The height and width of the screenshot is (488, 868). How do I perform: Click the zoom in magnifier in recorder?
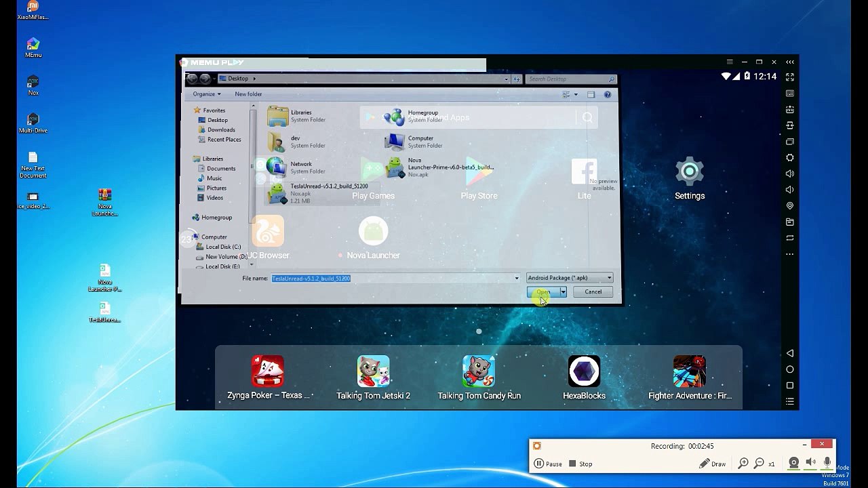click(x=743, y=464)
